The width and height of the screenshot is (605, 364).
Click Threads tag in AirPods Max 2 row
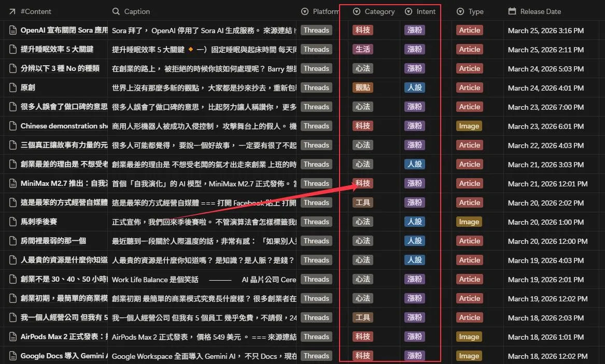(316, 337)
